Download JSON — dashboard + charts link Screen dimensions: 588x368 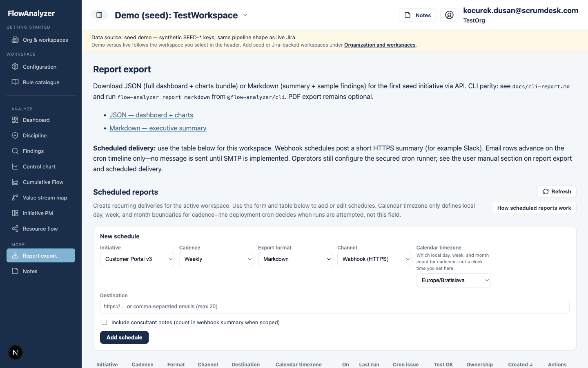coord(151,115)
